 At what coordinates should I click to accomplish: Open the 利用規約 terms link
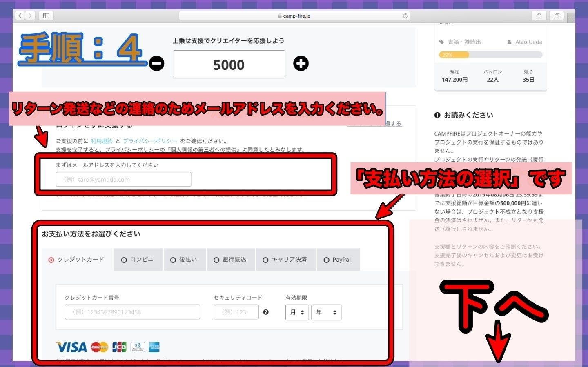101,141
